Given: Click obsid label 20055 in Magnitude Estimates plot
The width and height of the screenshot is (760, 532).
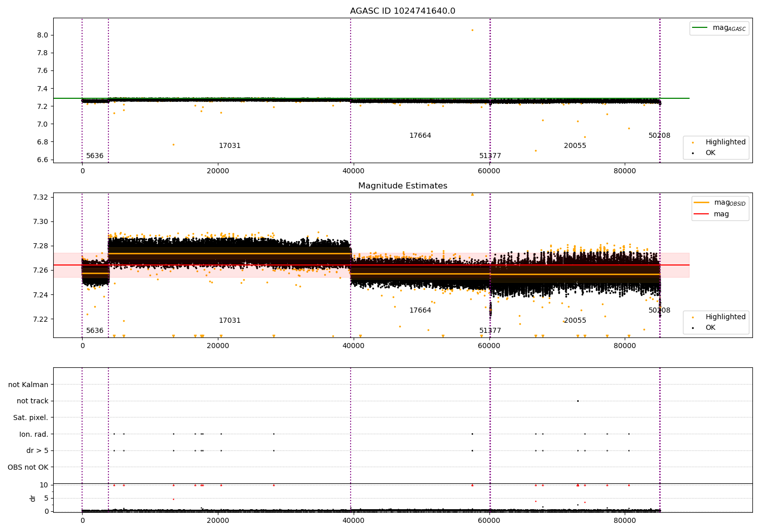Looking at the screenshot, I should (575, 321).
